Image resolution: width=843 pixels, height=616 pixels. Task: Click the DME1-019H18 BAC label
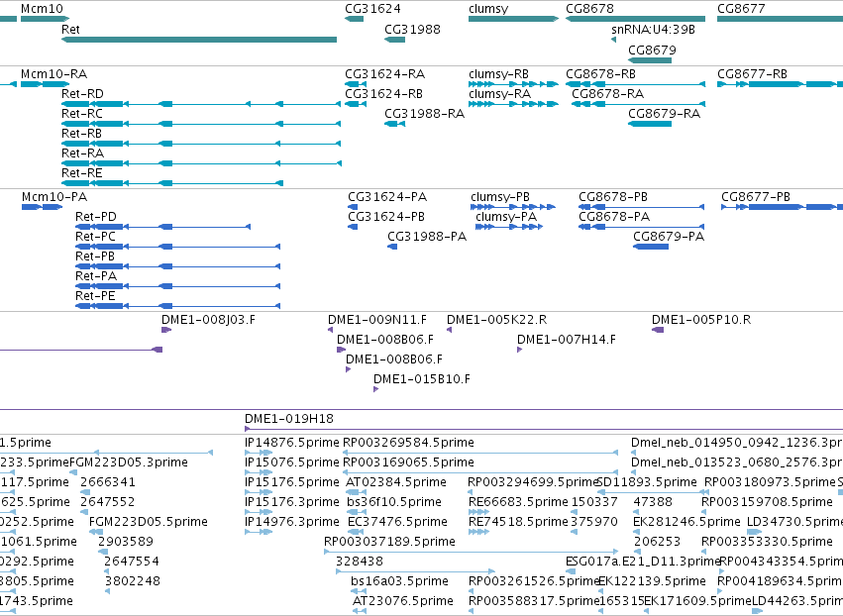[x=288, y=419]
